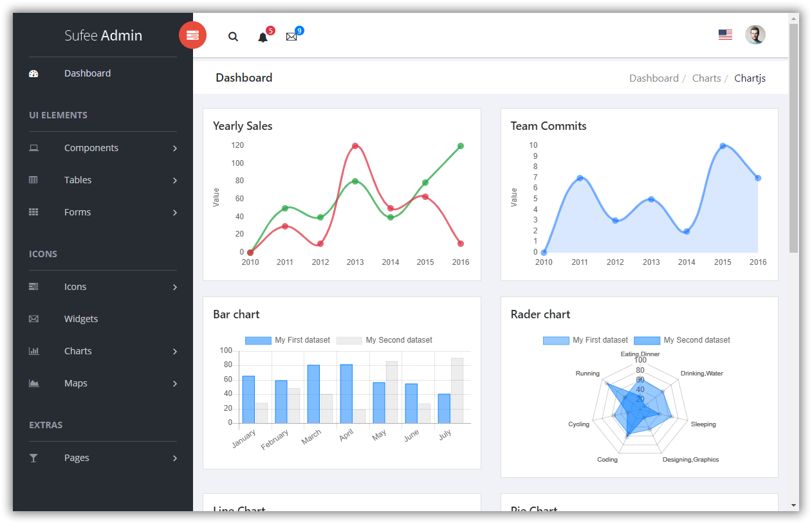Select Charts in the breadcrumb

(706, 78)
